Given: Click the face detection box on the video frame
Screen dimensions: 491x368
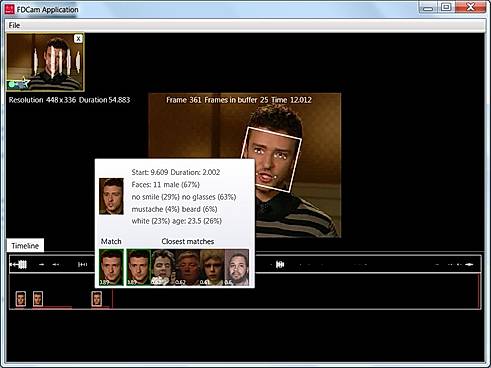Looking at the screenshot, I should [272, 159].
